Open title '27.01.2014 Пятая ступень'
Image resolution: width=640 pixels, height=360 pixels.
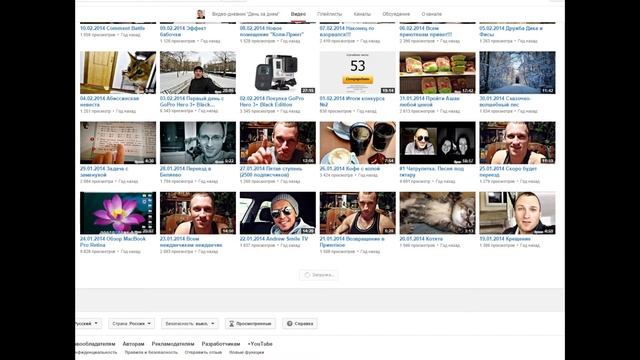point(271,172)
